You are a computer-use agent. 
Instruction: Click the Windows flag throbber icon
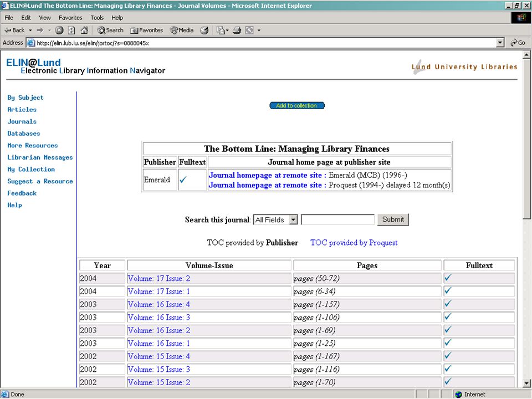pyautogui.click(x=521, y=18)
